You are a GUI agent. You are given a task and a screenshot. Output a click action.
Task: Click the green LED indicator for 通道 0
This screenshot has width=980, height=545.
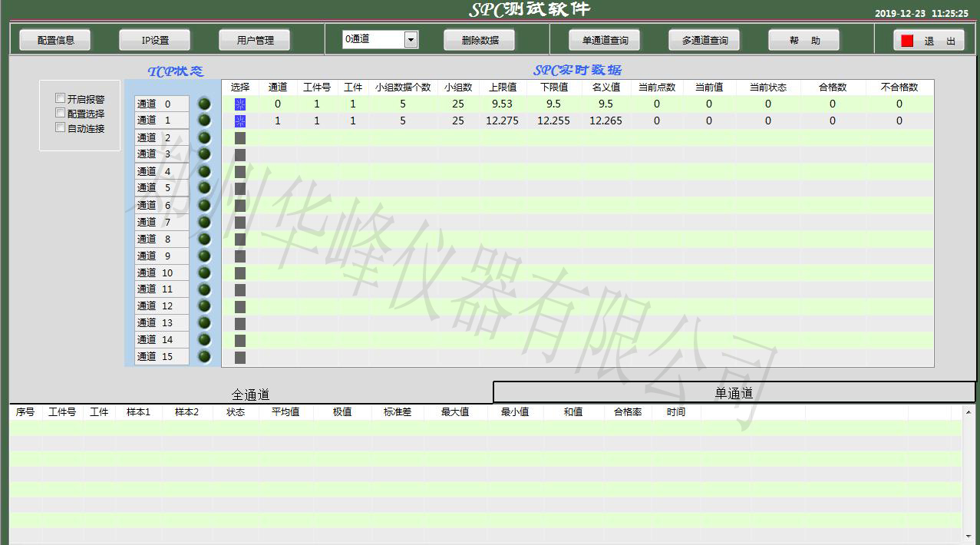pyautogui.click(x=204, y=104)
